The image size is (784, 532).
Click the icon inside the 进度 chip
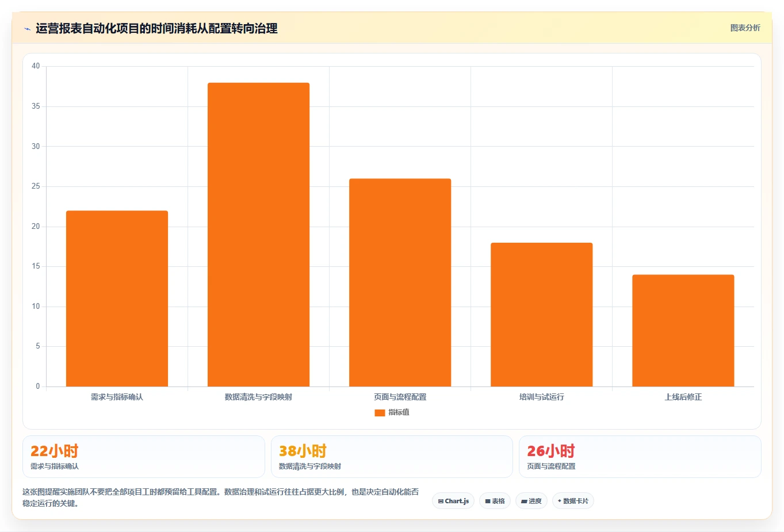click(524, 502)
